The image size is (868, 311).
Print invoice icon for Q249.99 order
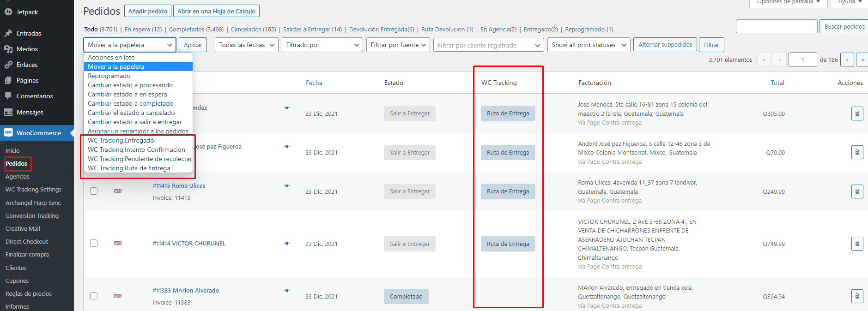tap(857, 191)
